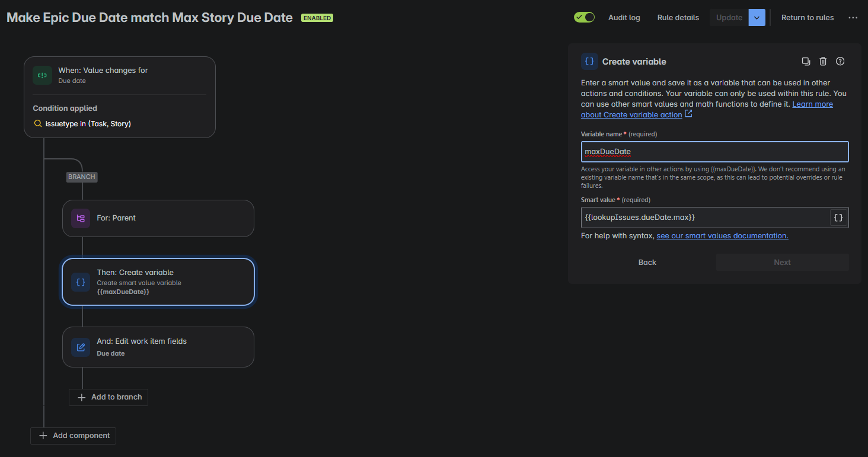
Task: Click the Edit work item fields pencil icon
Action: point(81,347)
